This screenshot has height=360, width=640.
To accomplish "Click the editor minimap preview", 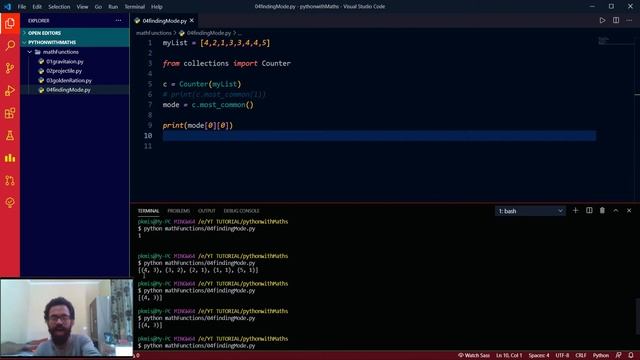I will click(x=615, y=41).
